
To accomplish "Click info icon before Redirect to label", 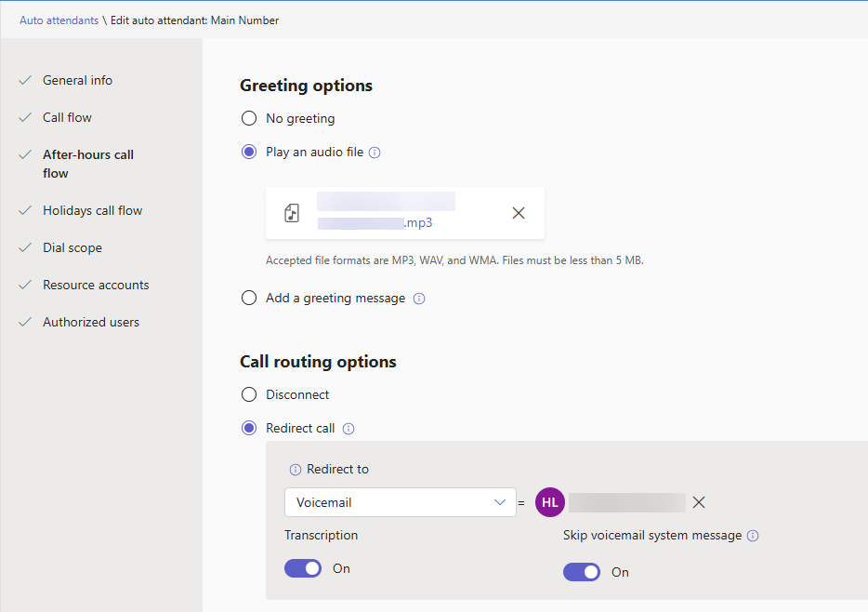I will 296,470.
